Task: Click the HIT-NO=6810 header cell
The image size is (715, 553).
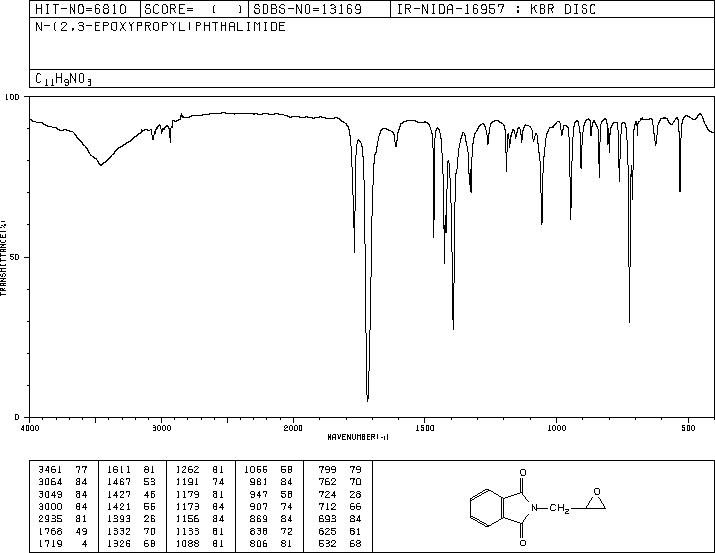Action: [85, 9]
